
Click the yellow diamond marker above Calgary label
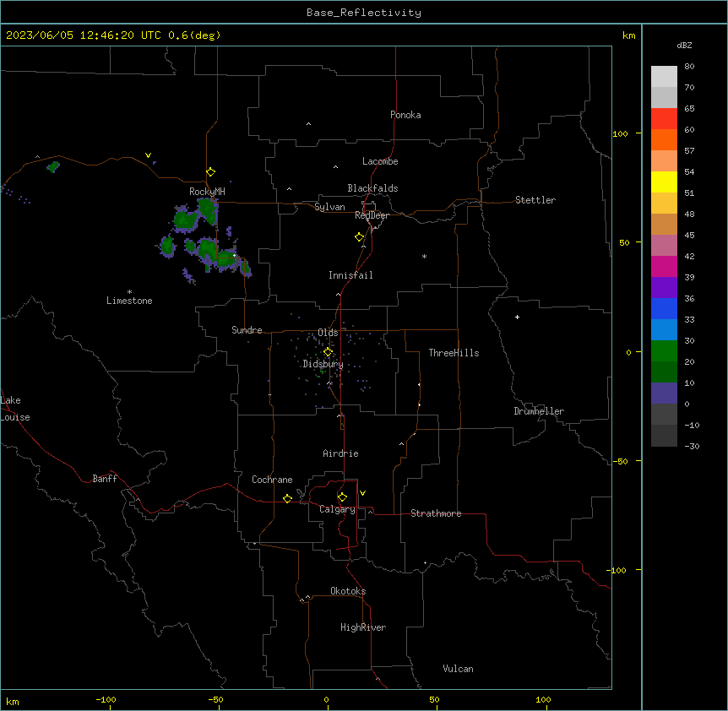342,497
